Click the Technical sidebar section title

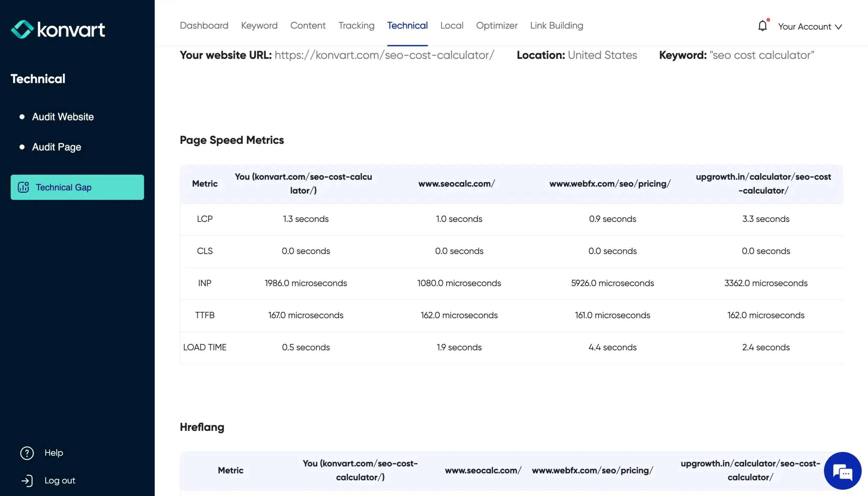38,79
